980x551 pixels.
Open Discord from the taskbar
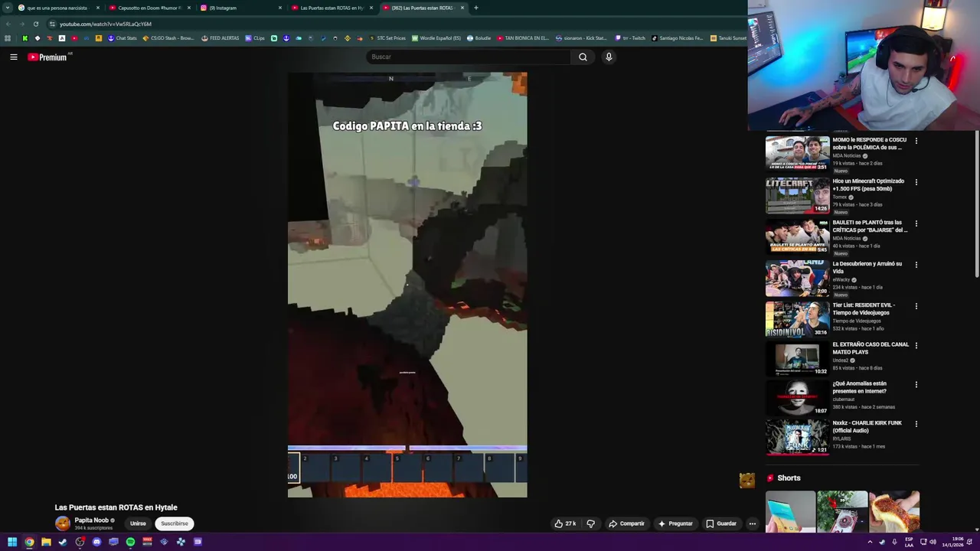96,542
